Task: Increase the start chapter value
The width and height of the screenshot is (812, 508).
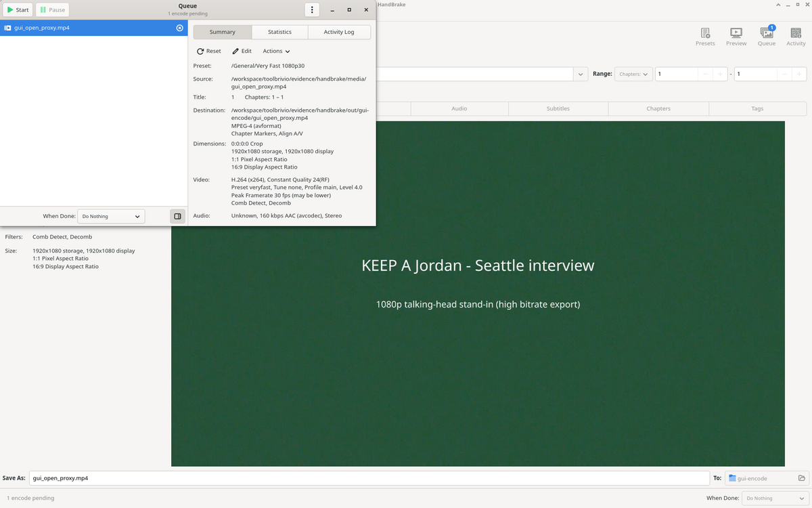Action: coord(720,74)
